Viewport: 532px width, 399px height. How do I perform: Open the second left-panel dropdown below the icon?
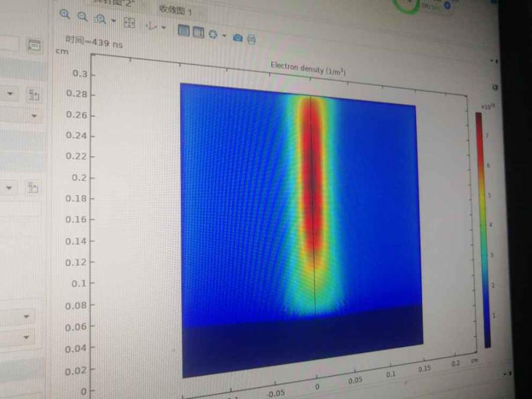pyautogui.click(x=34, y=116)
